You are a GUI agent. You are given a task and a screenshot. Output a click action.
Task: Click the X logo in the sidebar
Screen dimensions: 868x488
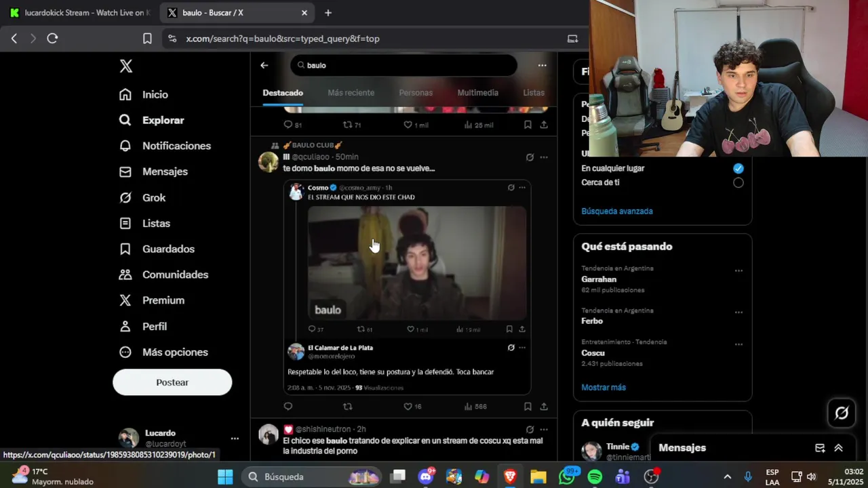pos(126,66)
